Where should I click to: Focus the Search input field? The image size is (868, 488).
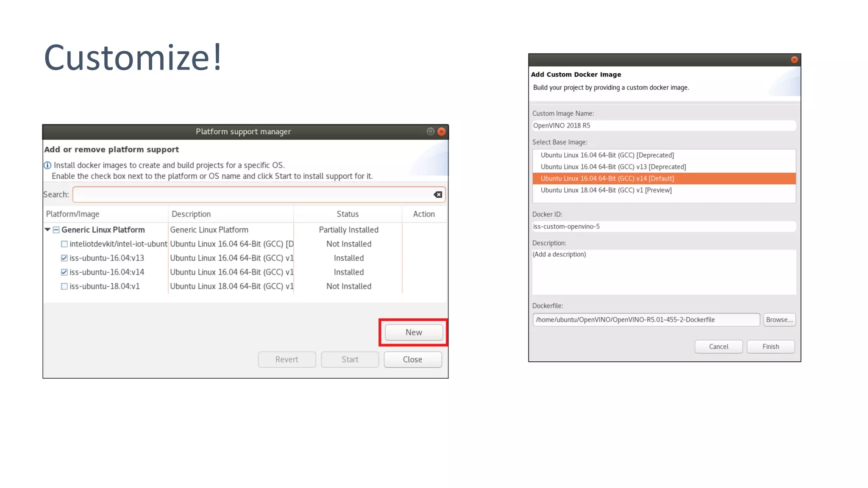(x=259, y=194)
